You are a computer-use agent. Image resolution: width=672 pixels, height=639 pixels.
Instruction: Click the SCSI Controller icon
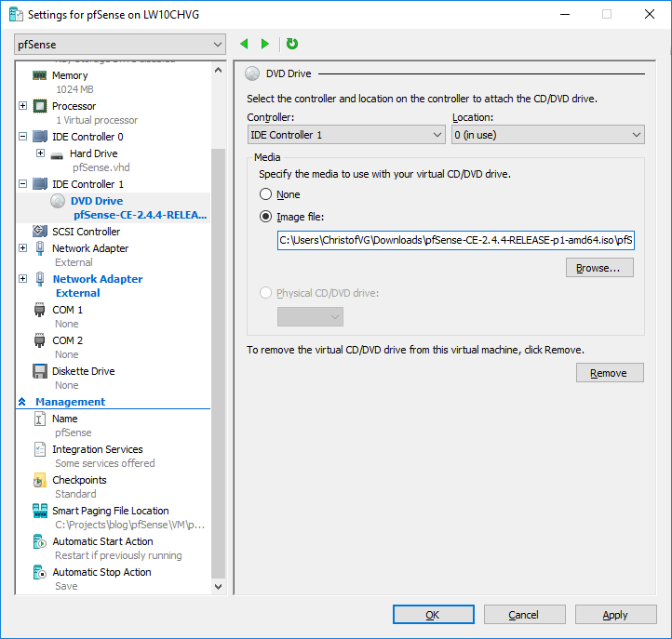coord(40,232)
